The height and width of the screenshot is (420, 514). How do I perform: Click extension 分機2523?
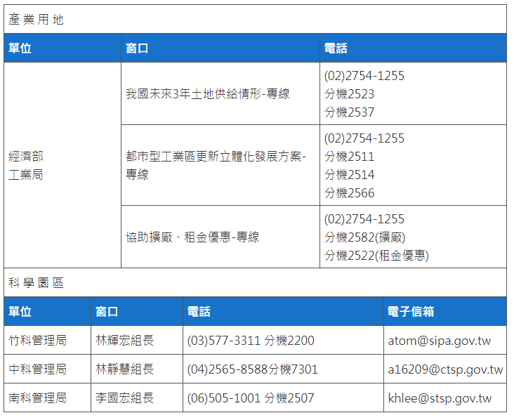350,94
